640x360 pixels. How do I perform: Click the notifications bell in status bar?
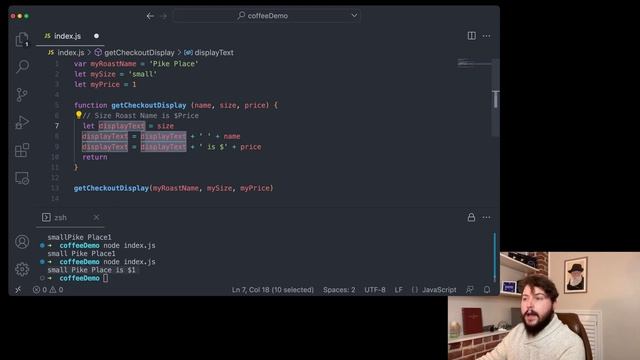tap(487, 290)
